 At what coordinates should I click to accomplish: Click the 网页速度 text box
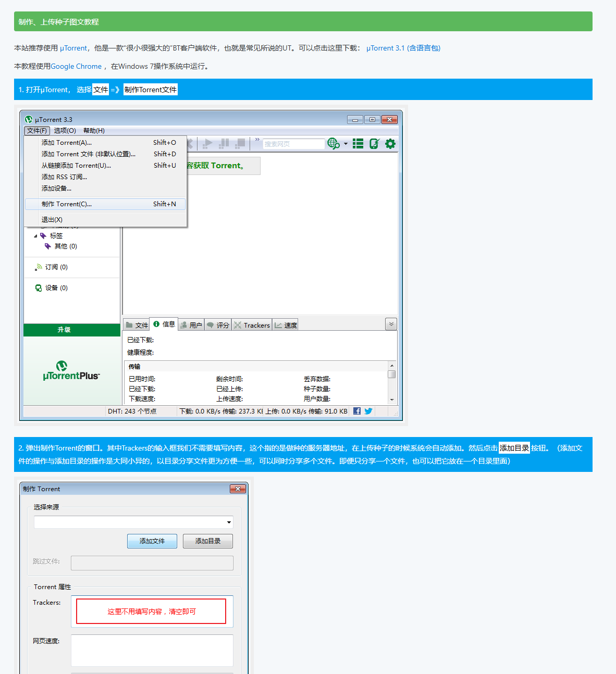tap(152, 651)
